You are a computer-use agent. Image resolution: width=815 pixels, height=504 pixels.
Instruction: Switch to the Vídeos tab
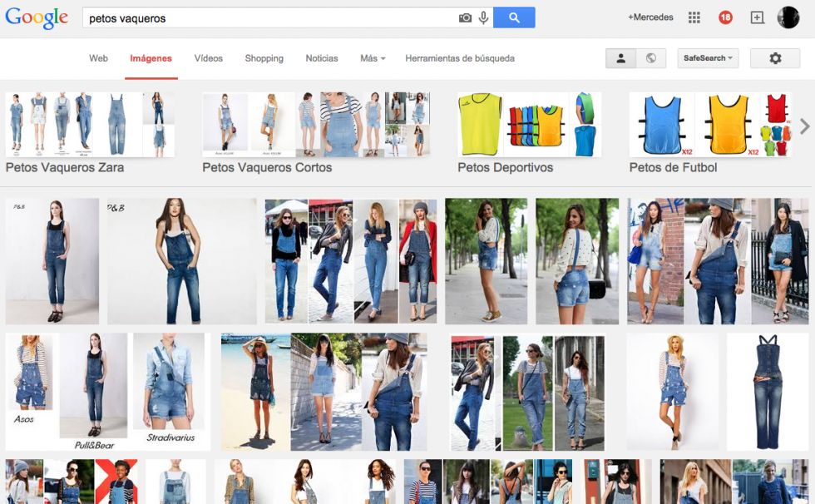[x=208, y=58]
